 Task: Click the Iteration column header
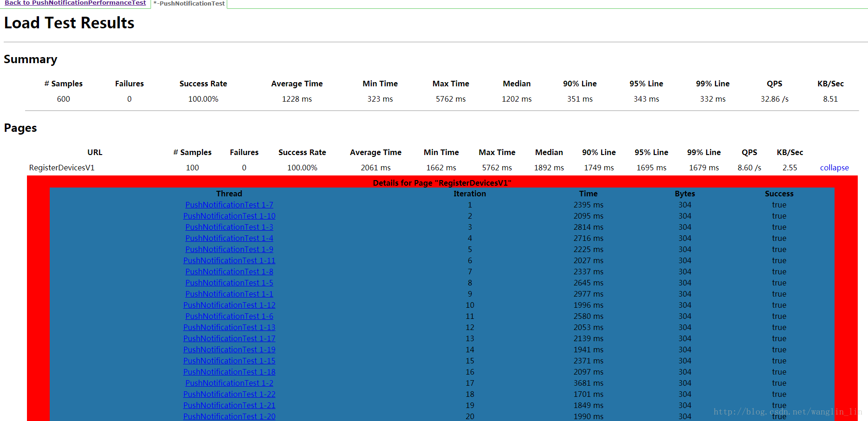click(x=470, y=194)
